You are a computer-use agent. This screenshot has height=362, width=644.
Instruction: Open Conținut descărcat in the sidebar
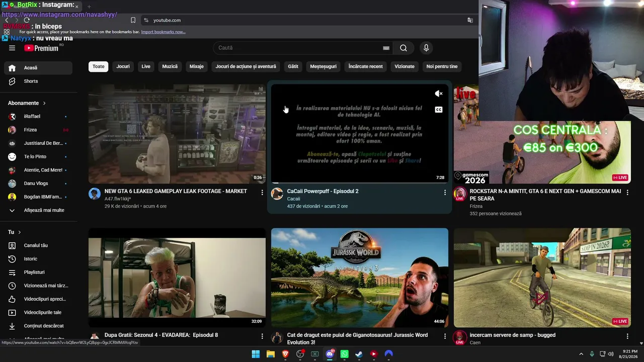point(38,326)
